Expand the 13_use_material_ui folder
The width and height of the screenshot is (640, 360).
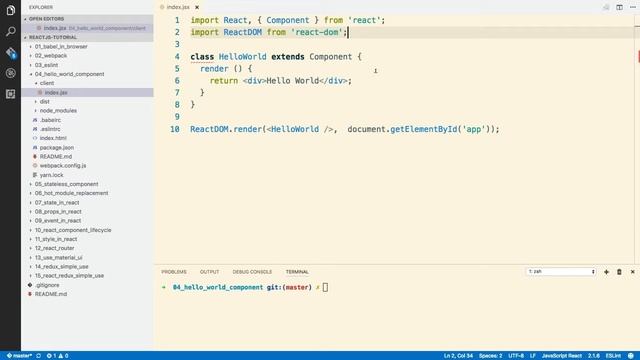[58, 258]
